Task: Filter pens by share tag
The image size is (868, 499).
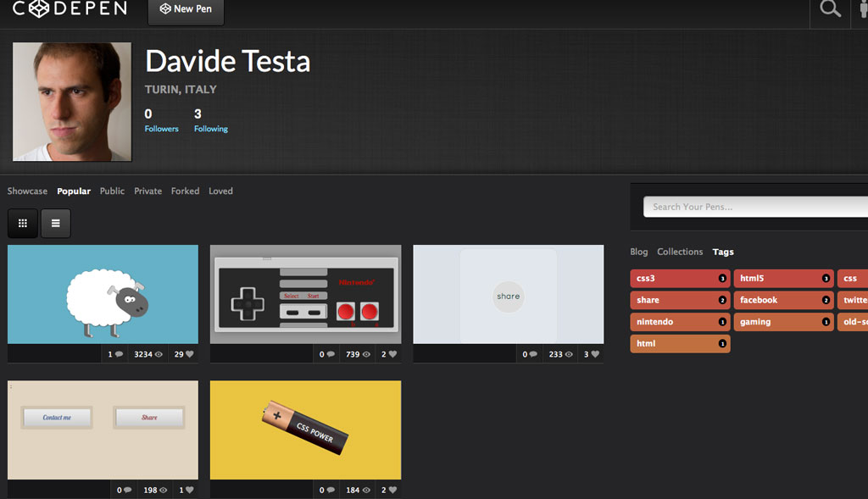Action: pos(681,300)
